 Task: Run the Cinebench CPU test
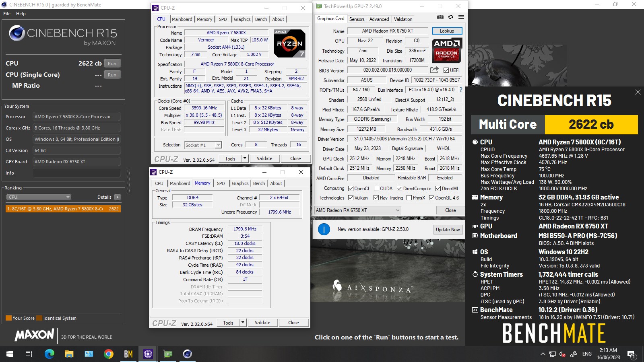pyautogui.click(x=112, y=64)
